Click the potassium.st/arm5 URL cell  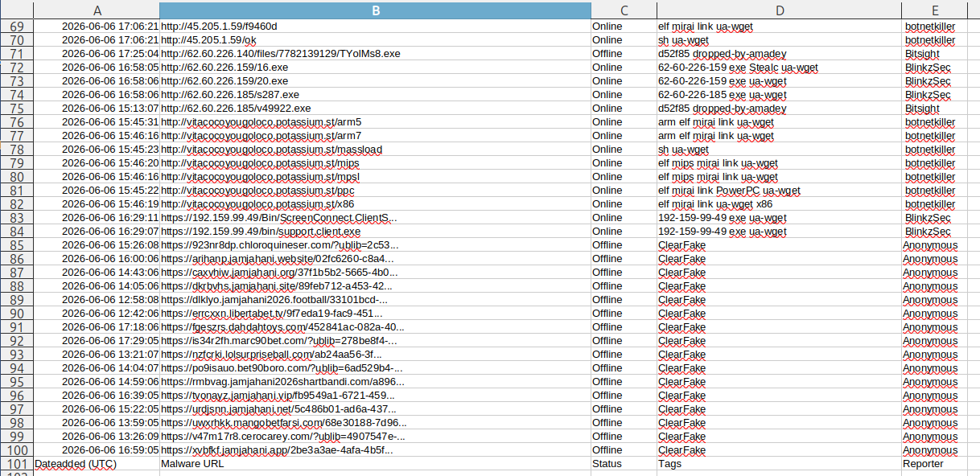tap(375, 122)
